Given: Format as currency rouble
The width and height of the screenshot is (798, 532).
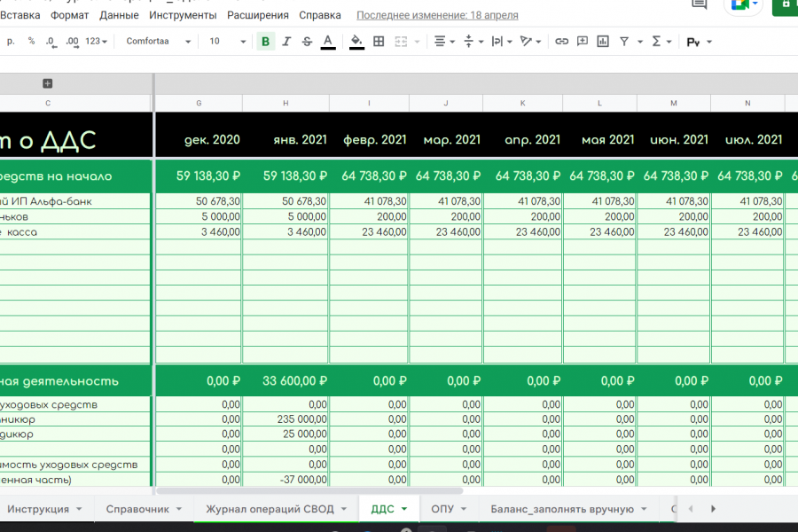Looking at the screenshot, I should 11,42.
